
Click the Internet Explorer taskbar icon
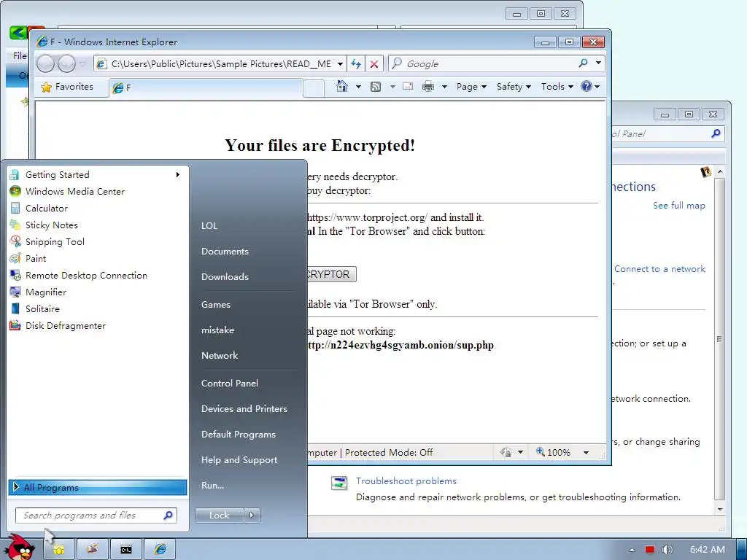pos(160,550)
